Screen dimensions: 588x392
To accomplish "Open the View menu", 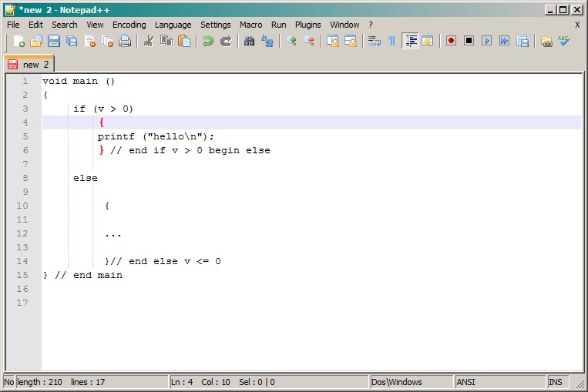I will coord(95,25).
